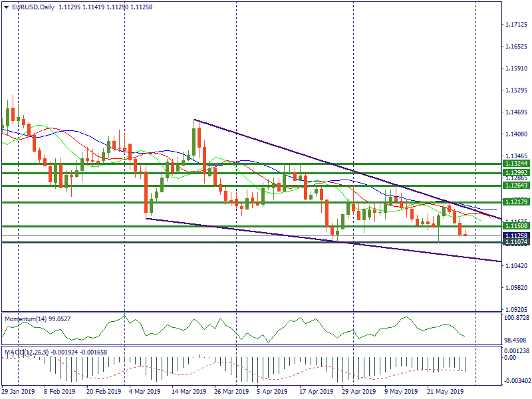
Task: Select the 1.13244 resistance level price tag
Action: [x=515, y=163]
